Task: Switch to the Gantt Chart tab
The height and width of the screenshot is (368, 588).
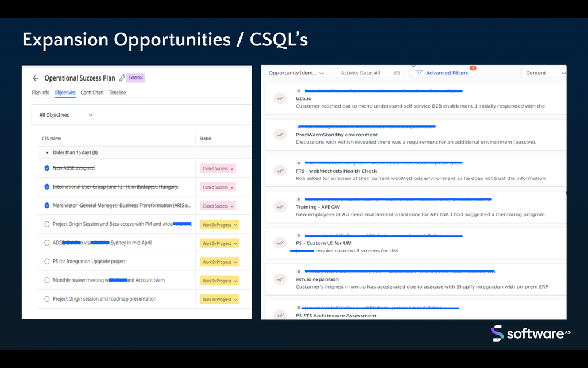Action: [92, 93]
